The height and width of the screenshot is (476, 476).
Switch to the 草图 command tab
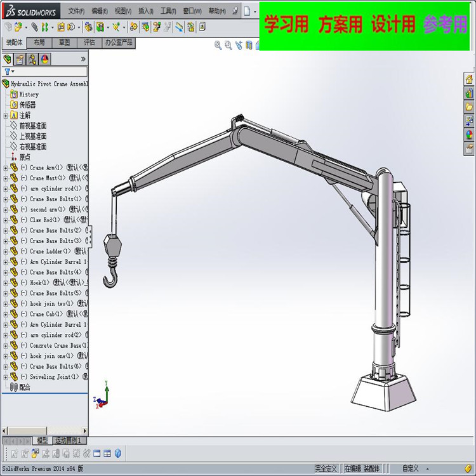pyautogui.click(x=64, y=43)
